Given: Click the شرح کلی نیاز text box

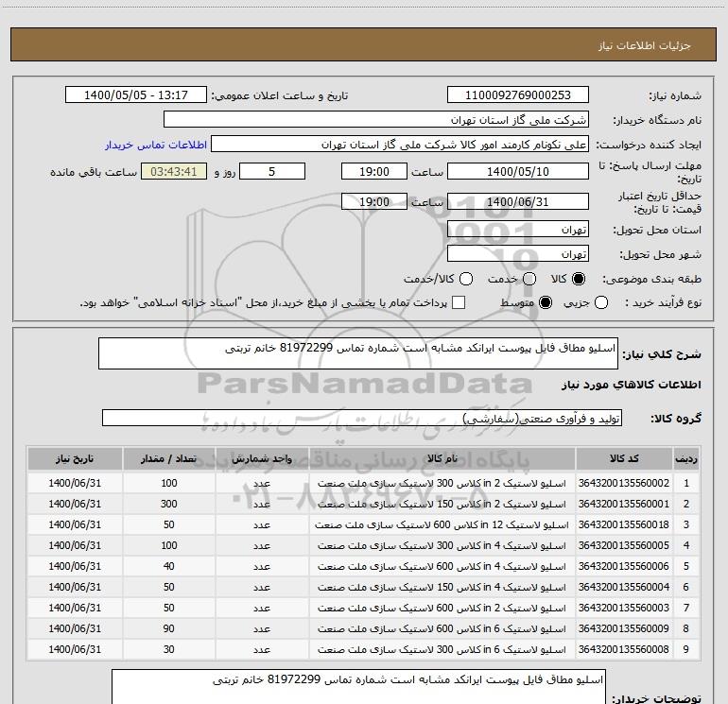Looking at the screenshot, I should (358, 353).
